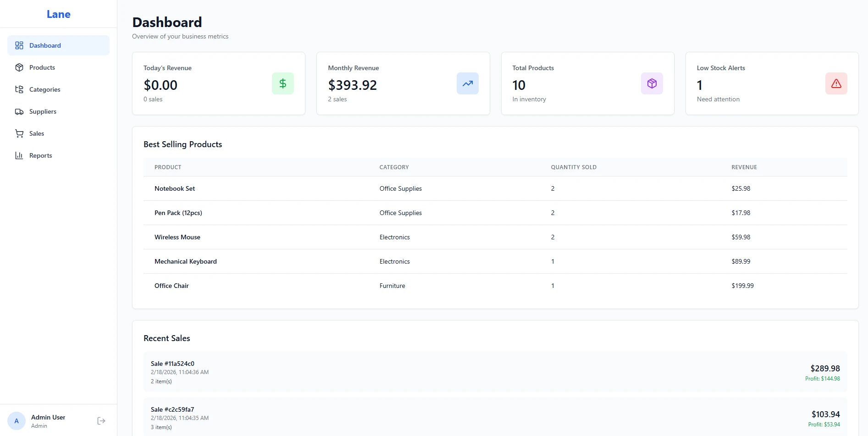The width and height of the screenshot is (868, 436).
Task: Click the Sales shopping cart icon
Action: pyautogui.click(x=19, y=133)
